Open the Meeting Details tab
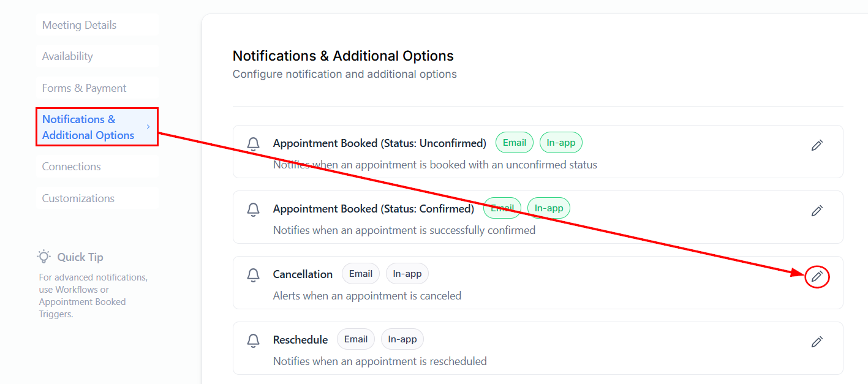The image size is (868, 384). pyautogui.click(x=79, y=25)
